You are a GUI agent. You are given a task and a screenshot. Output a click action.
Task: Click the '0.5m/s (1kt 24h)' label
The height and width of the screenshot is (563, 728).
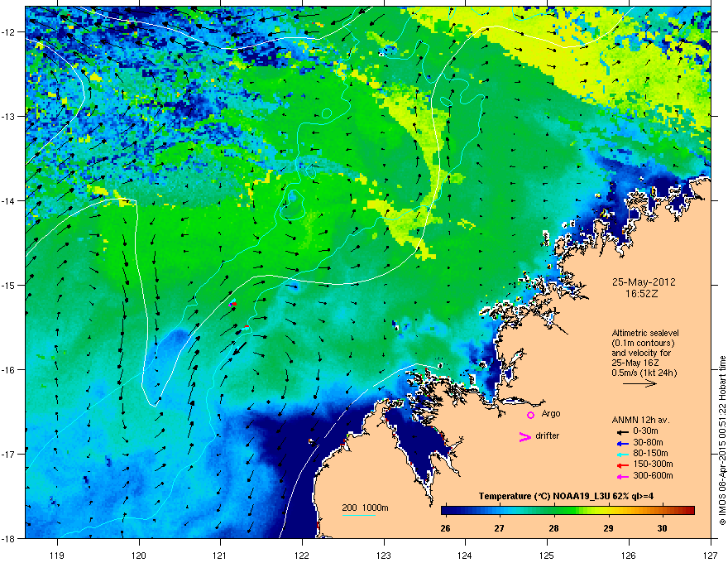[644, 373]
